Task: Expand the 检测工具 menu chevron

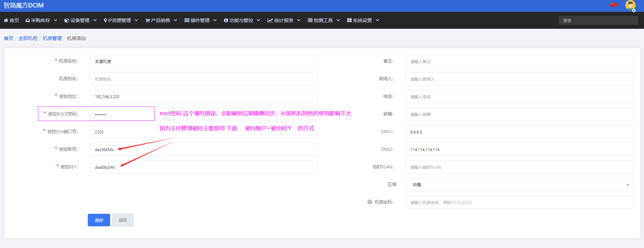Action: pyautogui.click(x=338, y=20)
